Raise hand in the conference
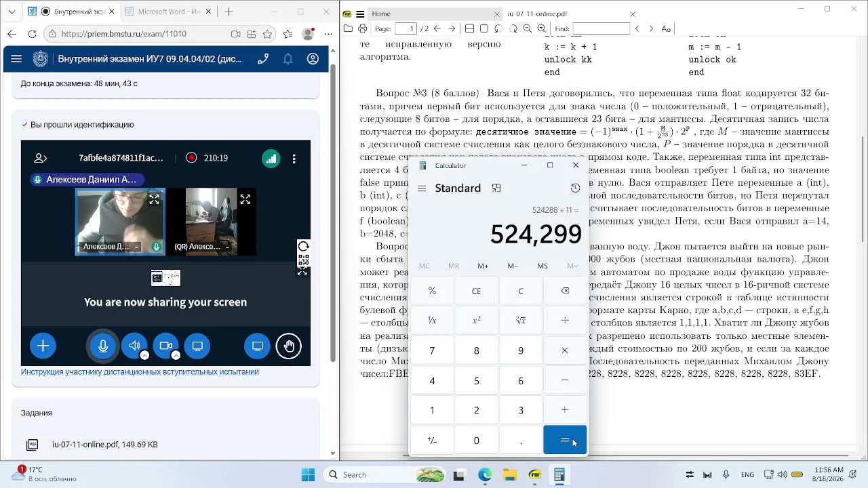The width and height of the screenshot is (868, 488). coord(289,346)
